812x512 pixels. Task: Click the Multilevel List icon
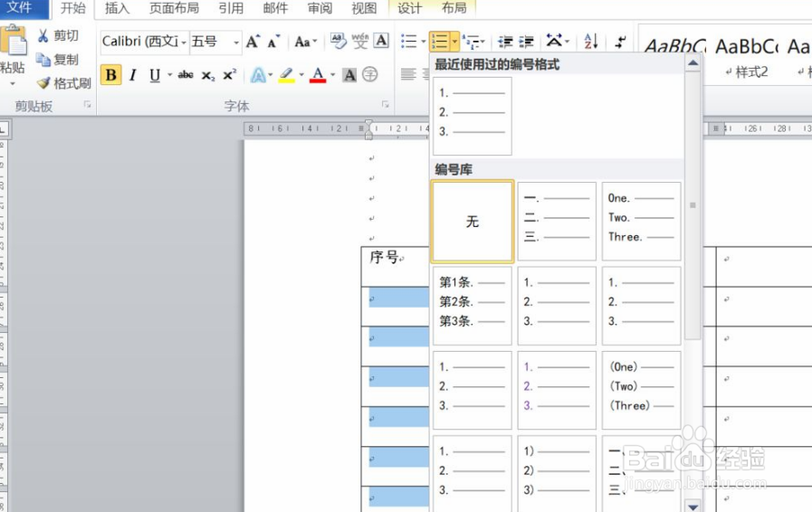471,42
